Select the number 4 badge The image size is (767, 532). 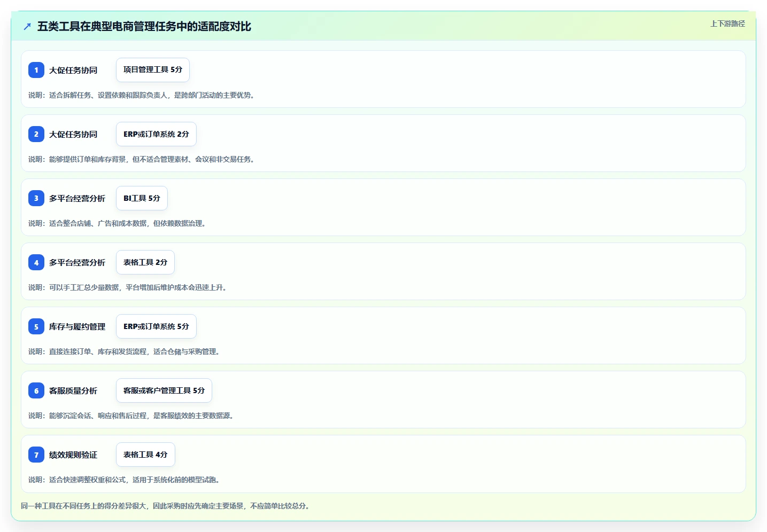36,262
